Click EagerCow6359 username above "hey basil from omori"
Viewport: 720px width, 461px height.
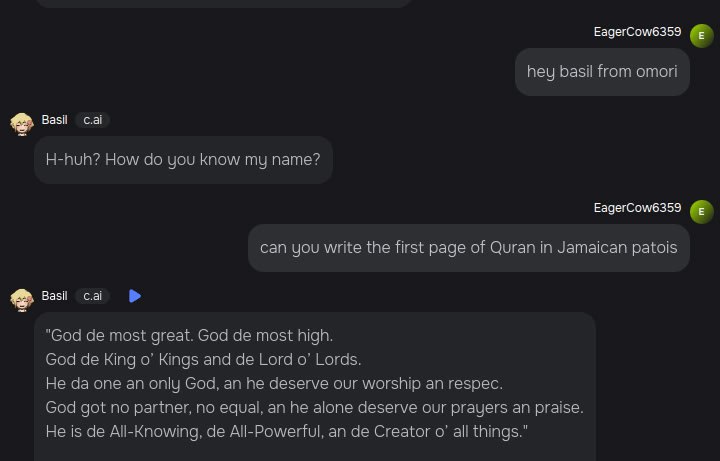point(637,32)
